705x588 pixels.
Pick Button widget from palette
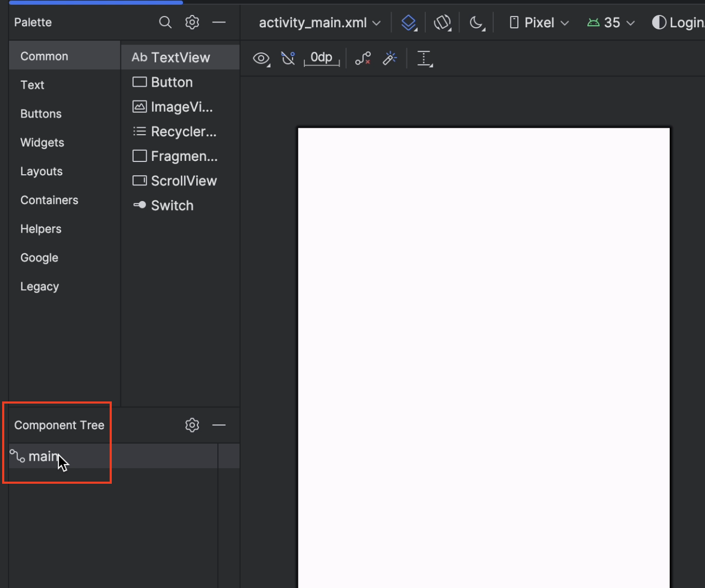pos(180,82)
